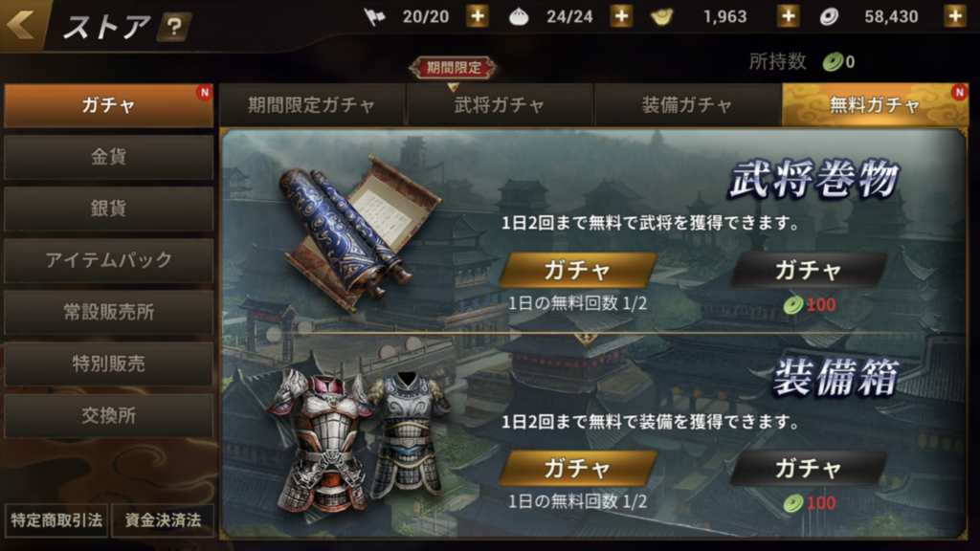This screenshot has height=551, width=980.
Task: Tap the silver coin currency icon
Action: click(x=829, y=17)
